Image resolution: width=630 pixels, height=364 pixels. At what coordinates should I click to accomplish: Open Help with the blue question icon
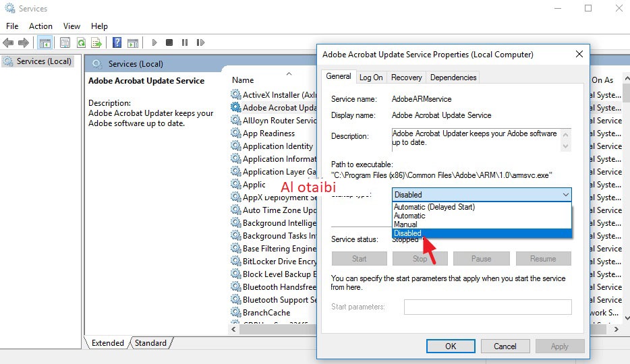pyautogui.click(x=117, y=42)
